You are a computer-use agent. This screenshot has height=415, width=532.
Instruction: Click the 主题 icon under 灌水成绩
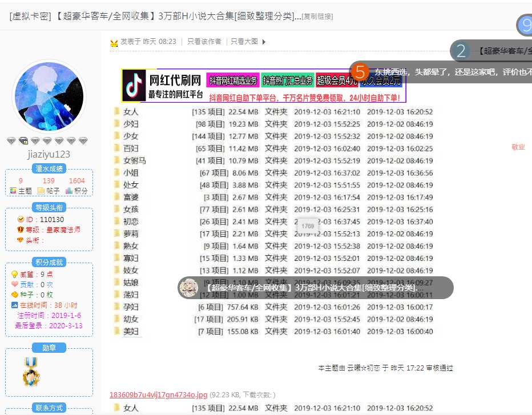[13, 191]
